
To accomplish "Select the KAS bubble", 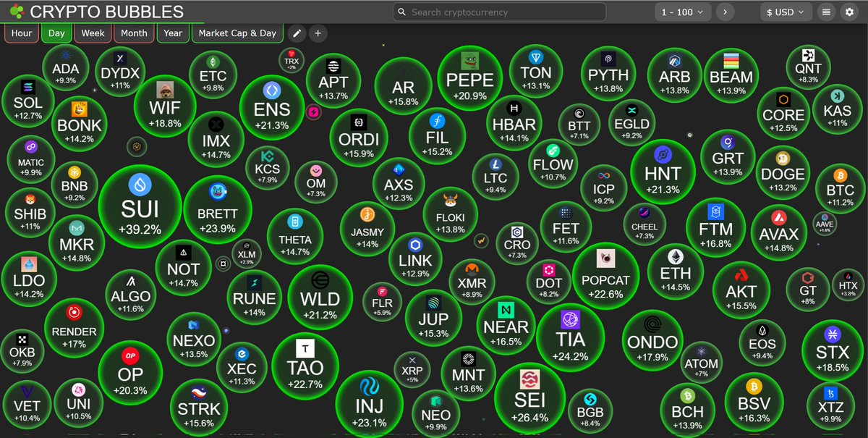I will click(837, 109).
